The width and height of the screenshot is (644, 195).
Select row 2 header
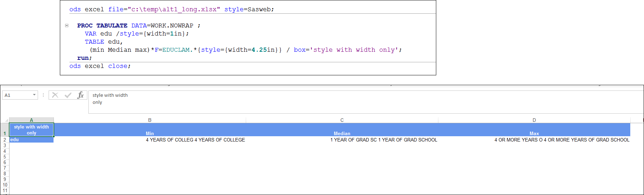(x=5, y=140)
